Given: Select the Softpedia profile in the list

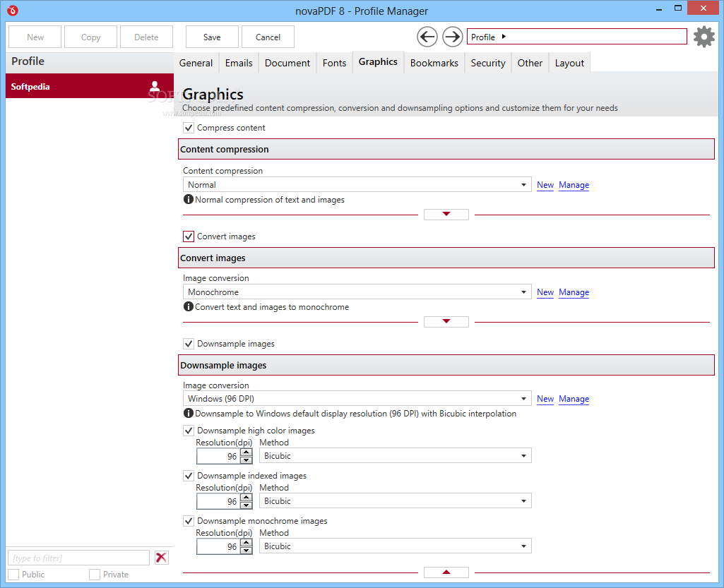Looking at the screenshot, I should point(90,86).
